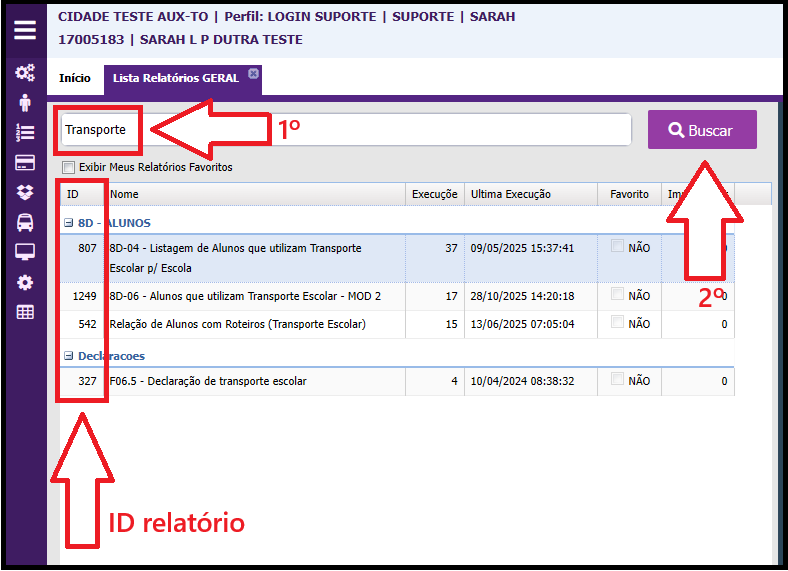
Task: Click the table grid sidebar icon
Action: tap(25, 312)
